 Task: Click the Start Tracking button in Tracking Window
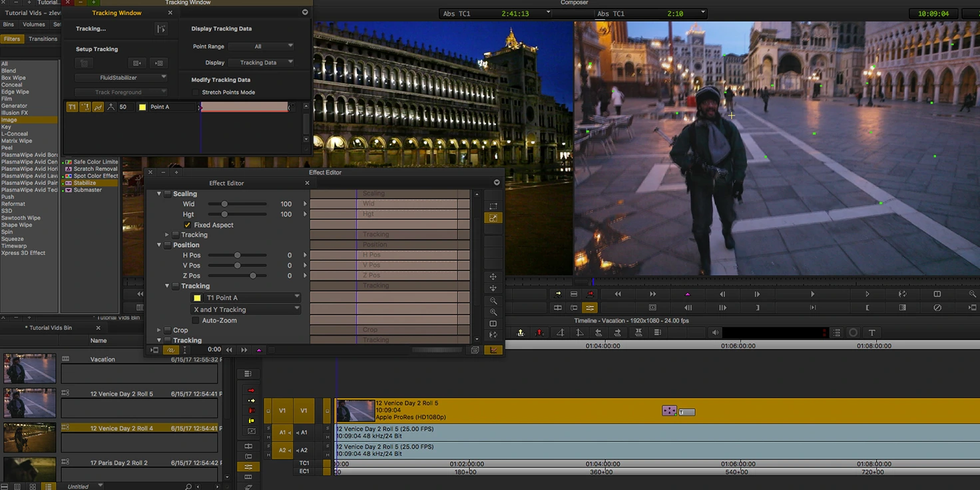160,29
